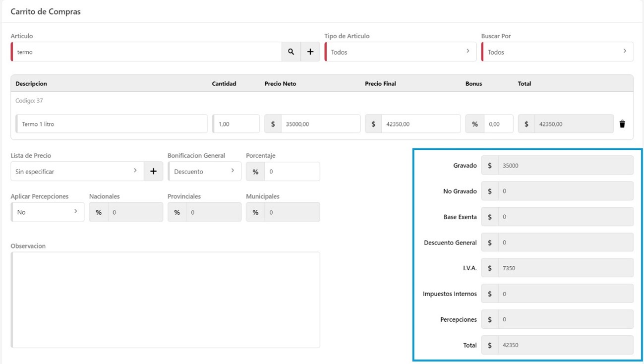Click the Total field in summary panel
This screenshot has width=644, height=364.
click(x=565, y=345)
